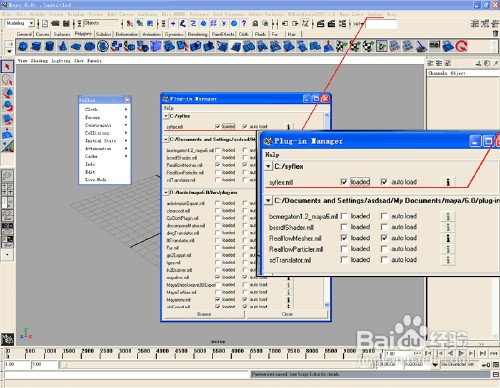This screenshot has height=388, width=500.
Task: Click the info button for MayaToAlias.mll
Action: [x=288, y=292]
